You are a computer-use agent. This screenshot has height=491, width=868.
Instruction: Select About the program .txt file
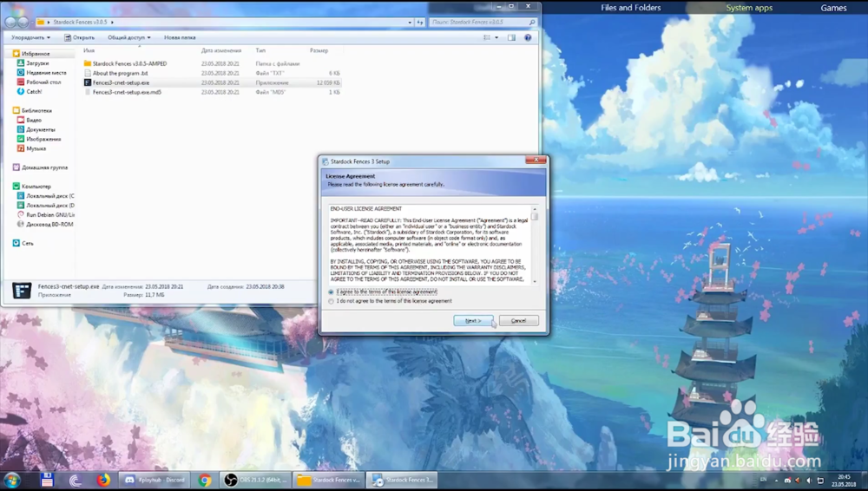pyautogui.click(x=120, y=73)
